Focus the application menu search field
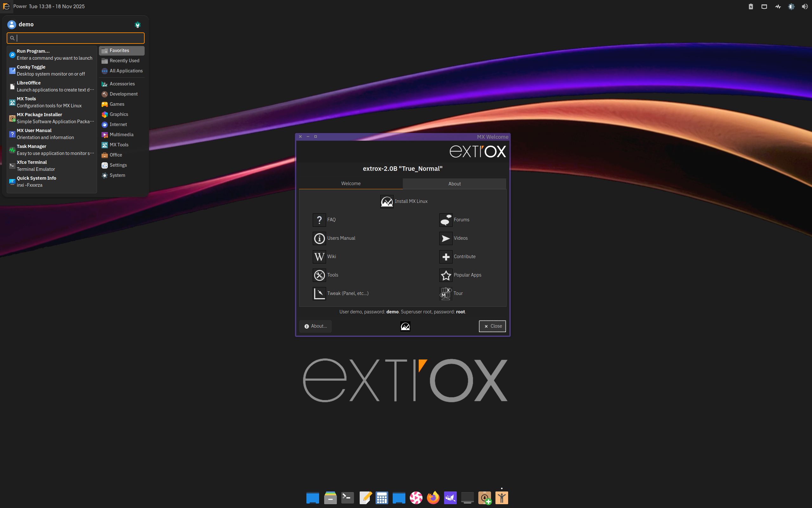The image size is (812, 508). [75, 38]
